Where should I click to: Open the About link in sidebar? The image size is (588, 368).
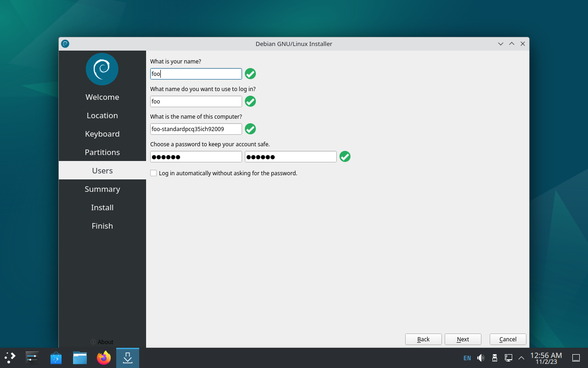(x=102, y=342)
